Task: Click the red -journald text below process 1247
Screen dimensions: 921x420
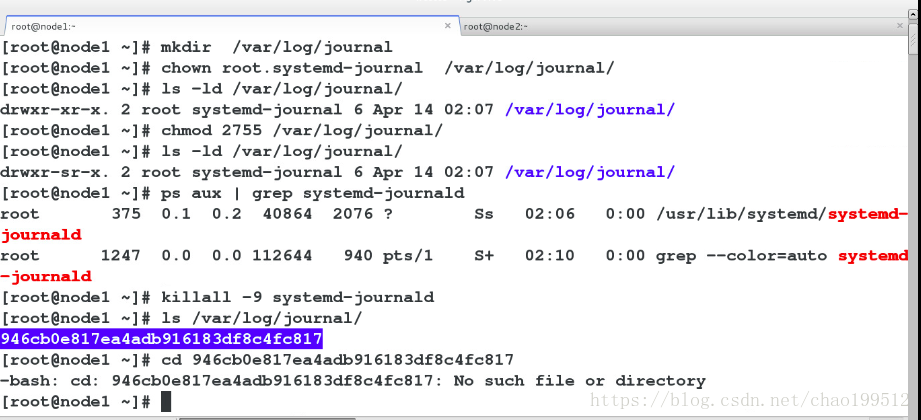Action: pos(46,277)
